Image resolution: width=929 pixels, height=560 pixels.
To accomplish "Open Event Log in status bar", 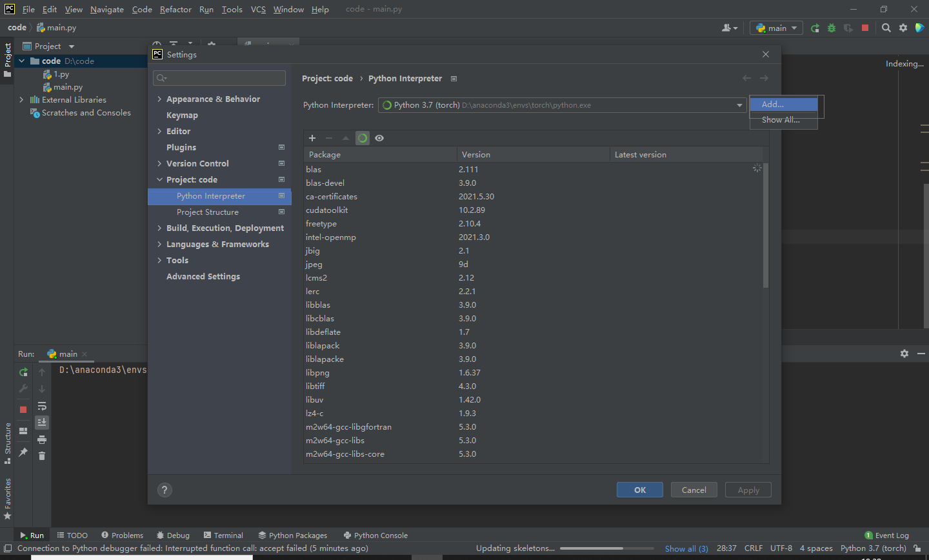I will (x=887, y=535).
